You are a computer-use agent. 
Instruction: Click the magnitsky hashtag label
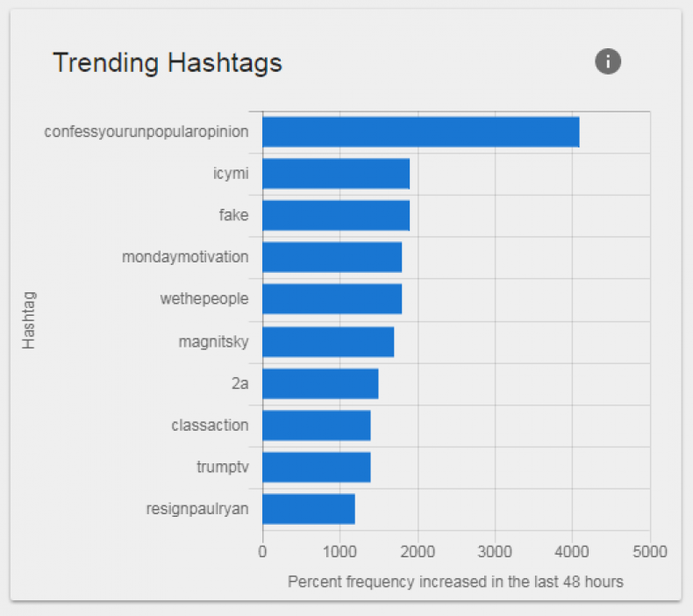click(213, 341)
